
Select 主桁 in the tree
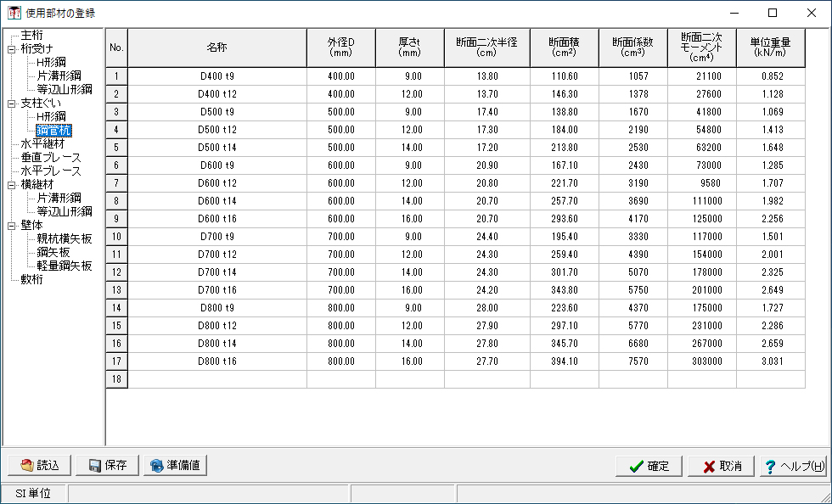pos(32,36)
